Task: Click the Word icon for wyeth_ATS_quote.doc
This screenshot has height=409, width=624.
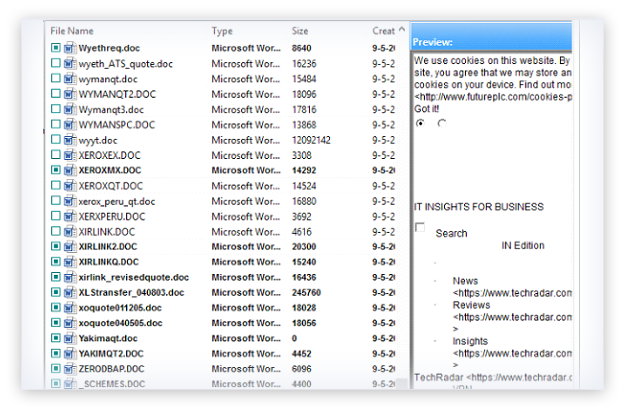Action: click(69, 64)
